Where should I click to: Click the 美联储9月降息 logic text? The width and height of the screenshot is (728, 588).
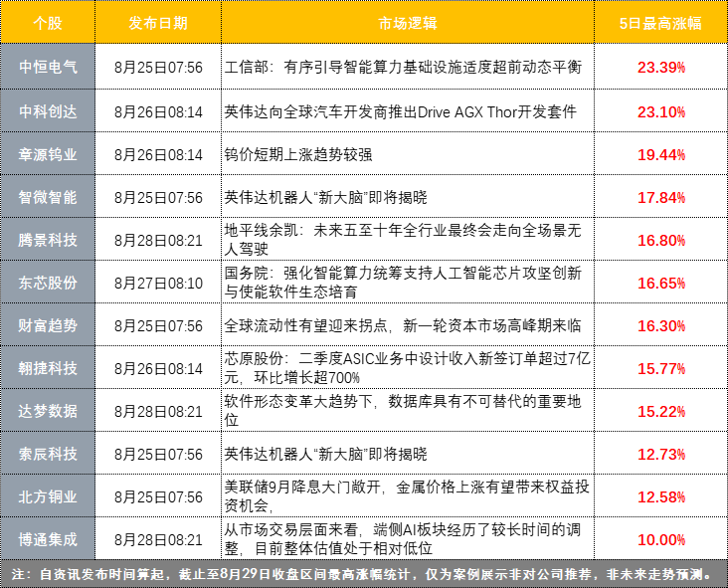point(407,496)
